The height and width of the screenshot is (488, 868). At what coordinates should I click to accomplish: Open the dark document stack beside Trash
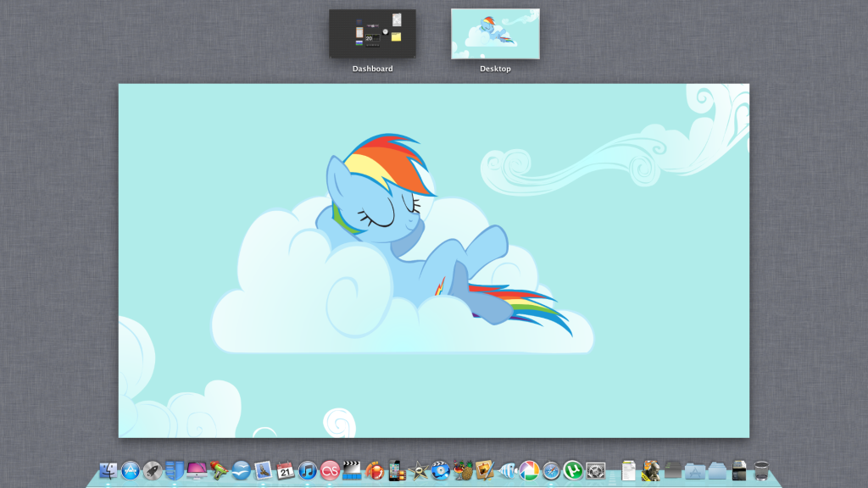tap(739, 471)
